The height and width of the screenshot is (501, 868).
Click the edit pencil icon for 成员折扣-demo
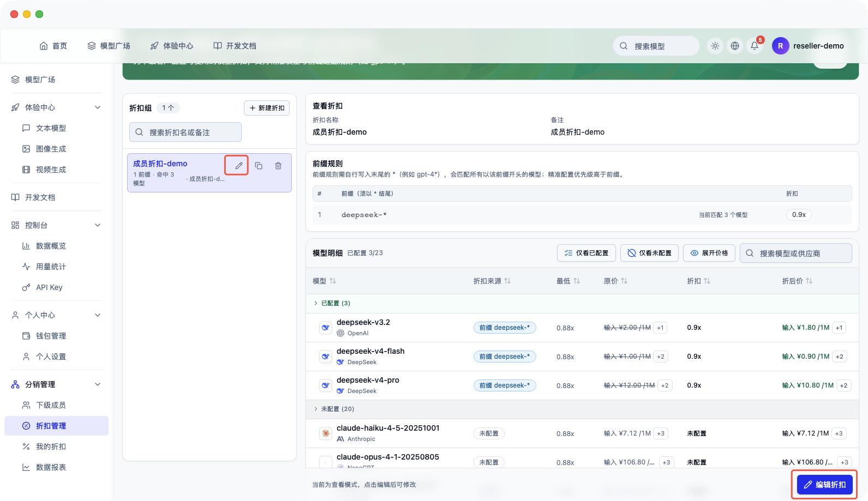[x=238, y=166]
